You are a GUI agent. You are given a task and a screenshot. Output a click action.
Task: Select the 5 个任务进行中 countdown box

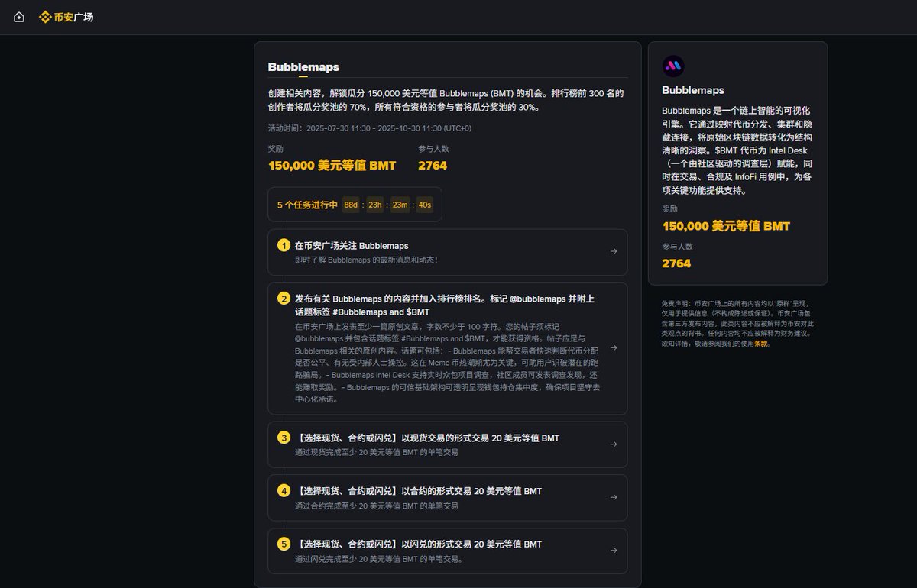click(x=355, y=205)
